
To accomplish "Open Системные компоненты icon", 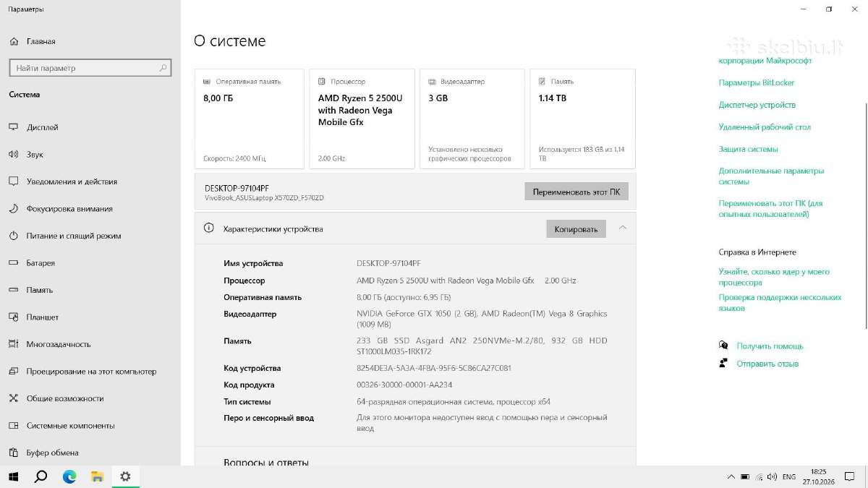I will tap(13, 426).
